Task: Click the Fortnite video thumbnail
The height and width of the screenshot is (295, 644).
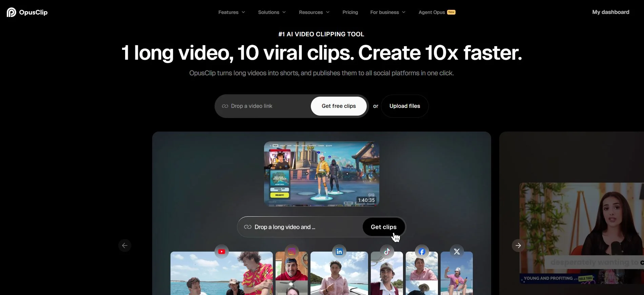Action: pos(321,174)
